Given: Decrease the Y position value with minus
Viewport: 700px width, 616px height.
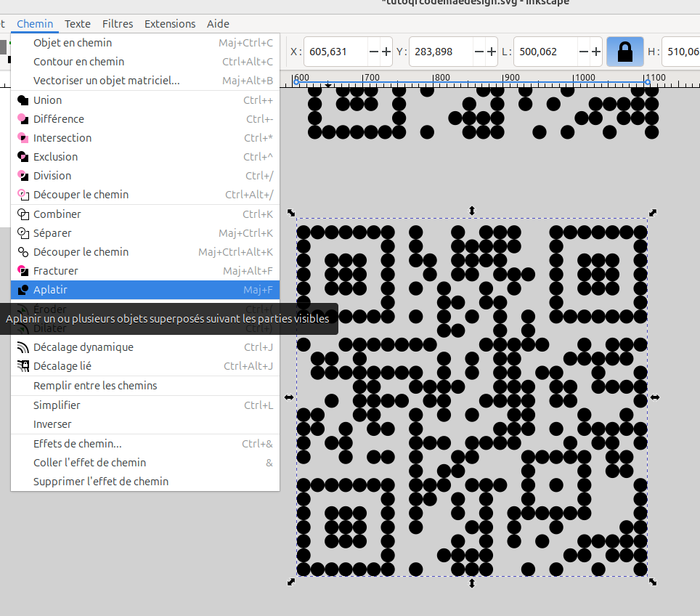Looking at the screenshot, I should (x=479, y=52).
